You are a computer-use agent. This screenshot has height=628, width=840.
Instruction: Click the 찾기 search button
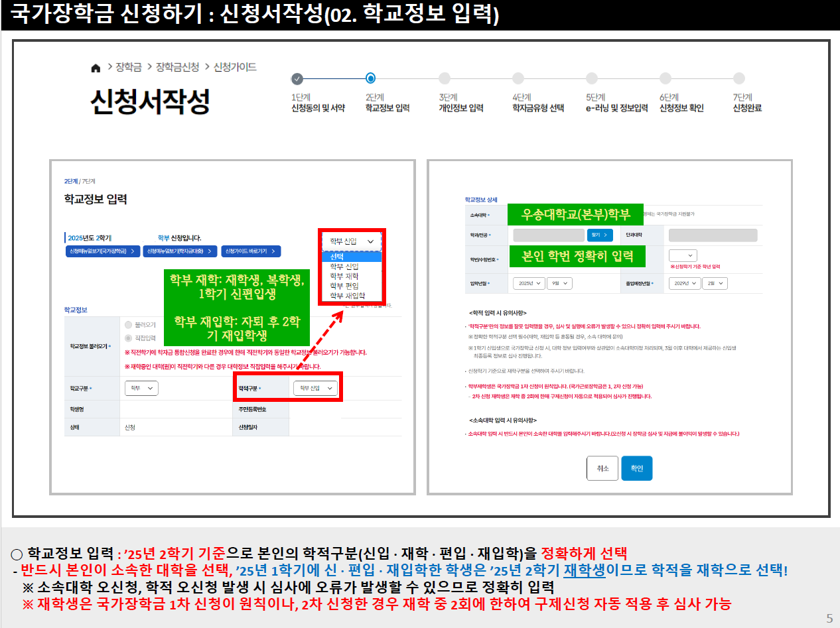600,235
